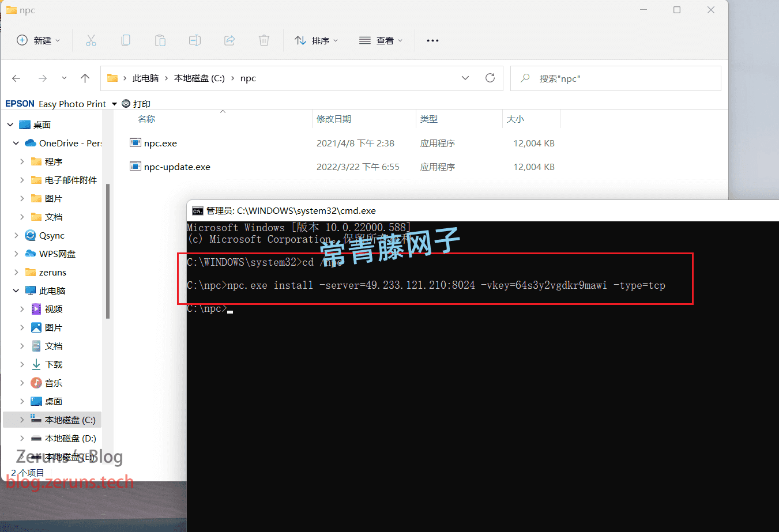The width and height of the screenshot is (779, 532).
Task: Click the search magnifier icon
Action: coord(525,78)
